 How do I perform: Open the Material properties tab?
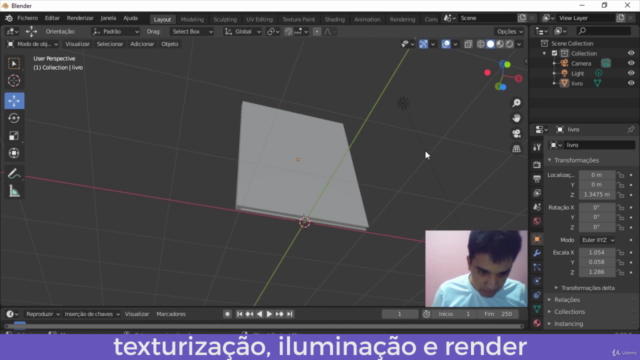pyautogui.click(x=537, y=323)
